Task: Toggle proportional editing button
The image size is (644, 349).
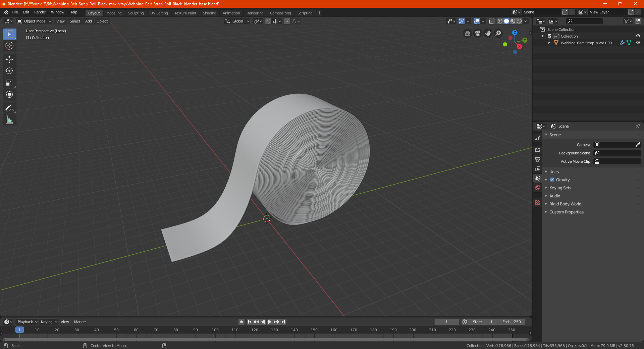Action: pos(287,21)
